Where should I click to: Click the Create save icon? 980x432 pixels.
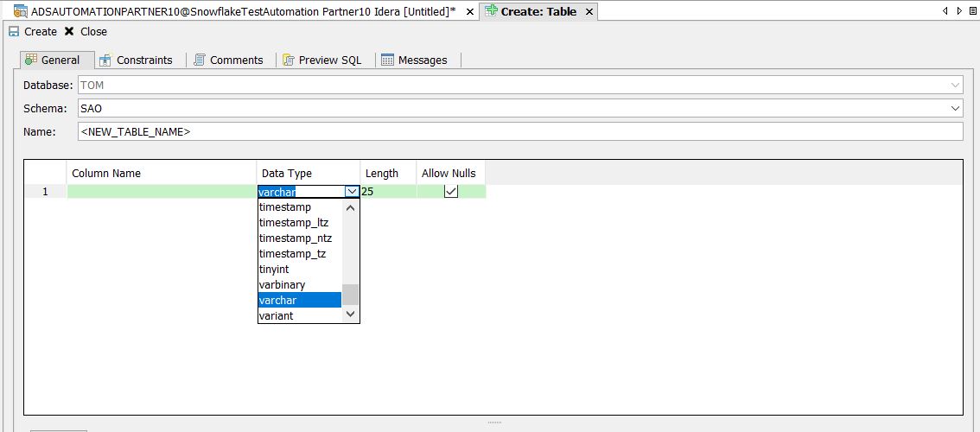[14, 32]
